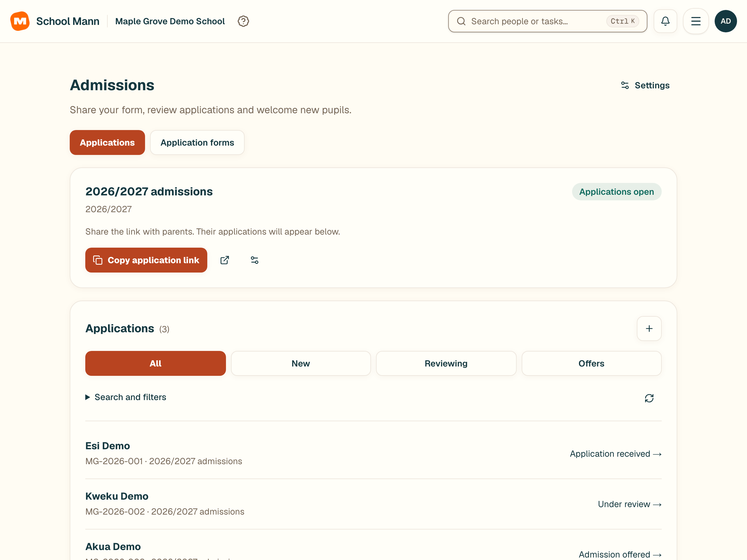This screenshot has width=747, height=560.
Task: Filter applications by New
Action: tap(301, 363)
